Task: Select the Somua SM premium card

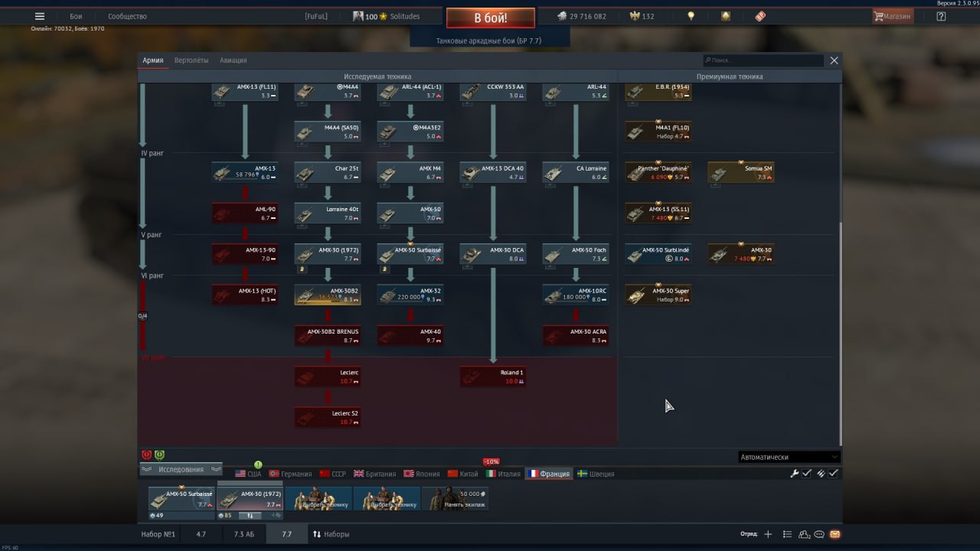Action: coord(741,172)
